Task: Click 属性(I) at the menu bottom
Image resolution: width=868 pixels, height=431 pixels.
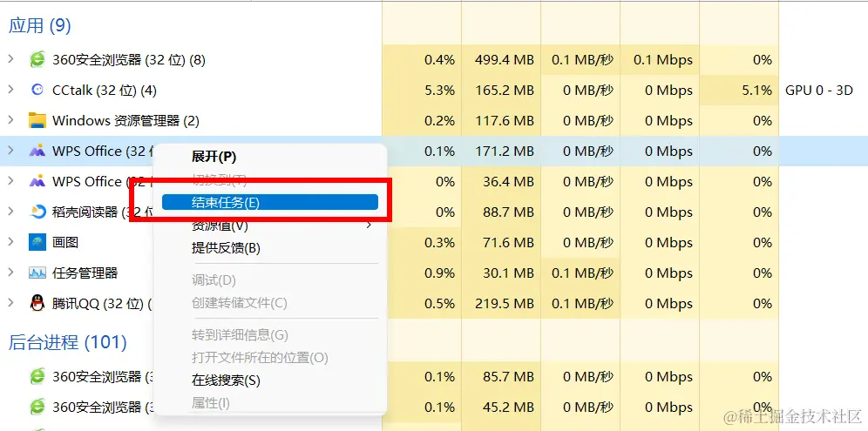Action: 210,403
